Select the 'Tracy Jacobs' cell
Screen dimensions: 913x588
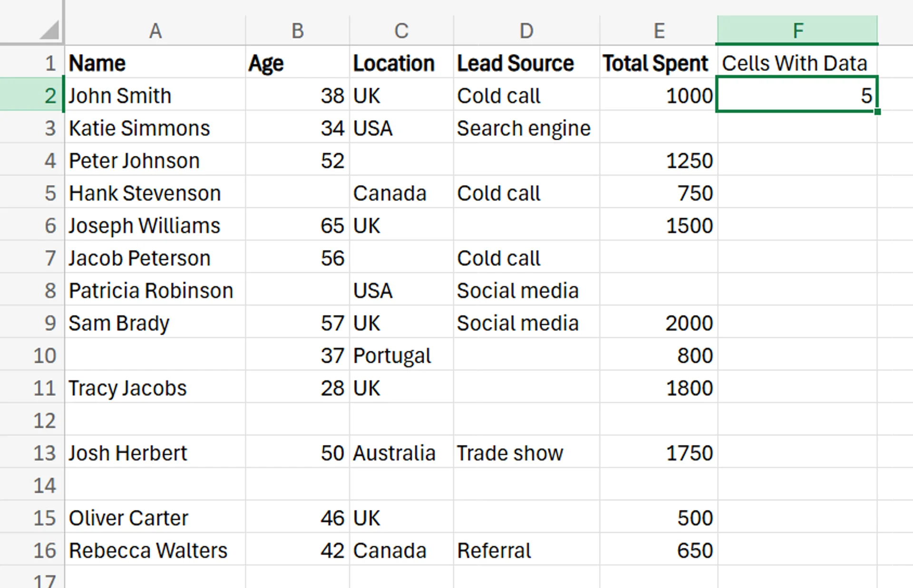click(x=155, y=387)
